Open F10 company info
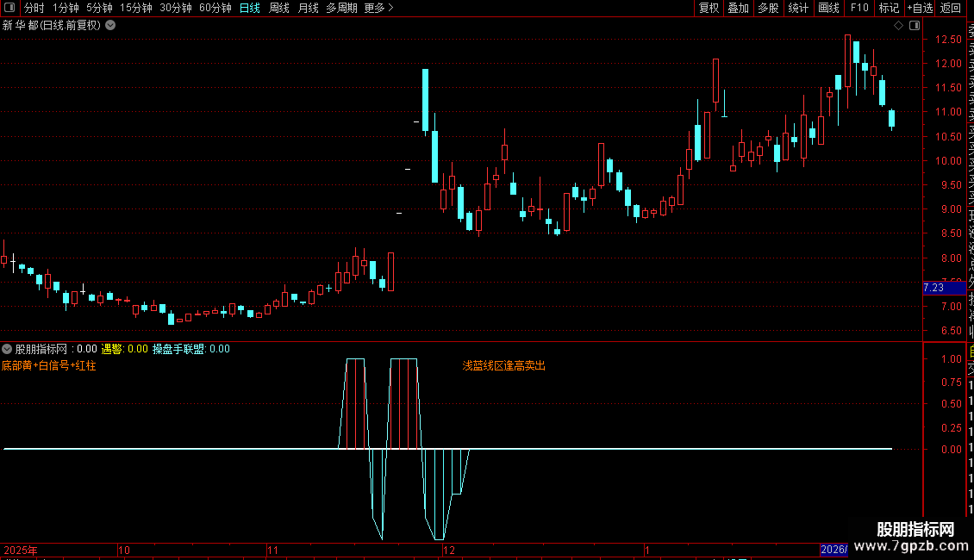Screen dimensions: 974x560 coord(859,8)
